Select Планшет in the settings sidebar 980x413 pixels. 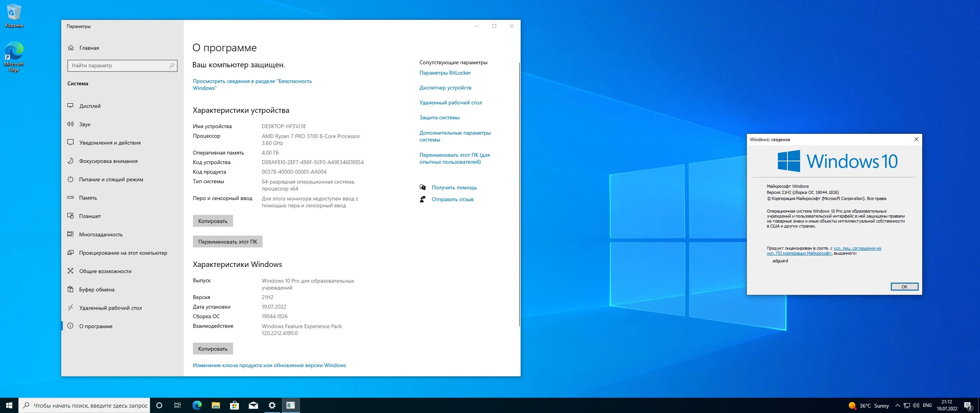pos(90,216)
